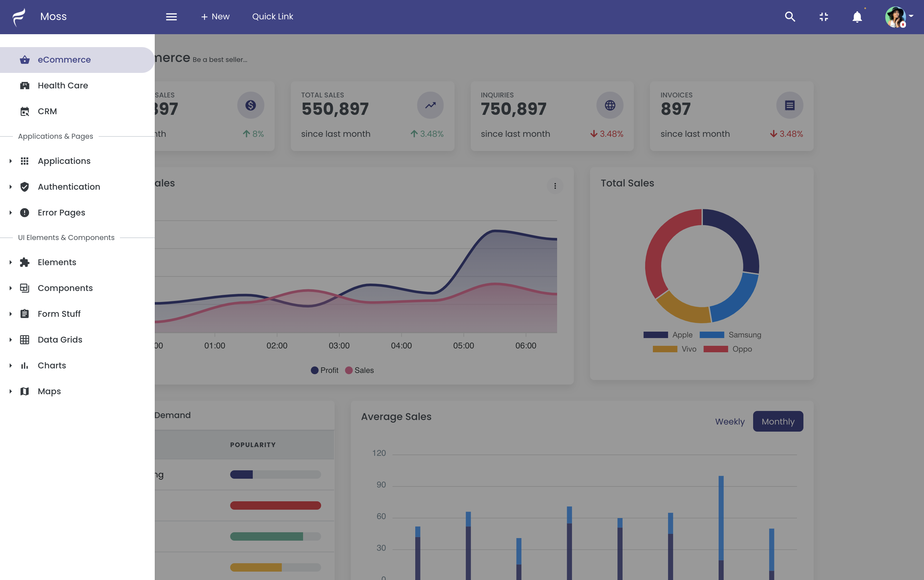Open the notifications bell

[857, 17]
